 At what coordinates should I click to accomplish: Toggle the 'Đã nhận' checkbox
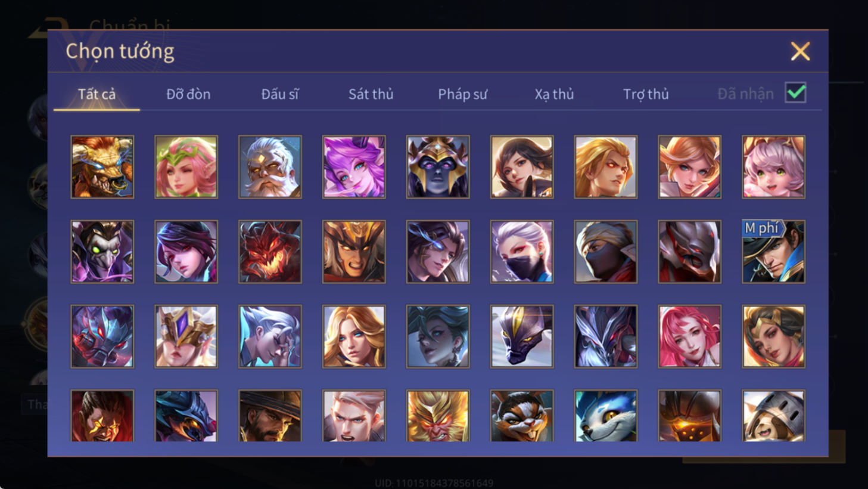pyautogui.click(x=796, y=93)
